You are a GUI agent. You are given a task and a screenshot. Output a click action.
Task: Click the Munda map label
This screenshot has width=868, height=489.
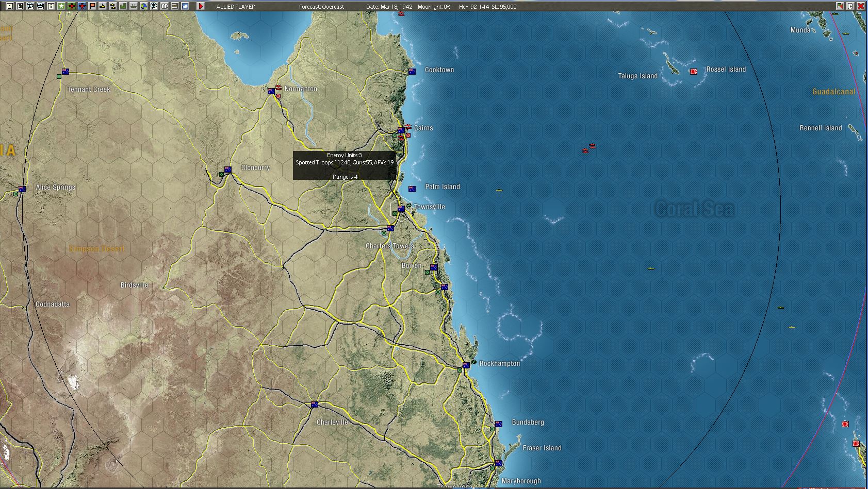(x=800, y=30)
